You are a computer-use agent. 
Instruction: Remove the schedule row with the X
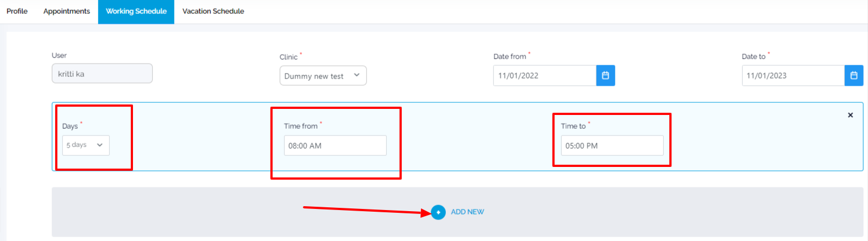[850, 115]
